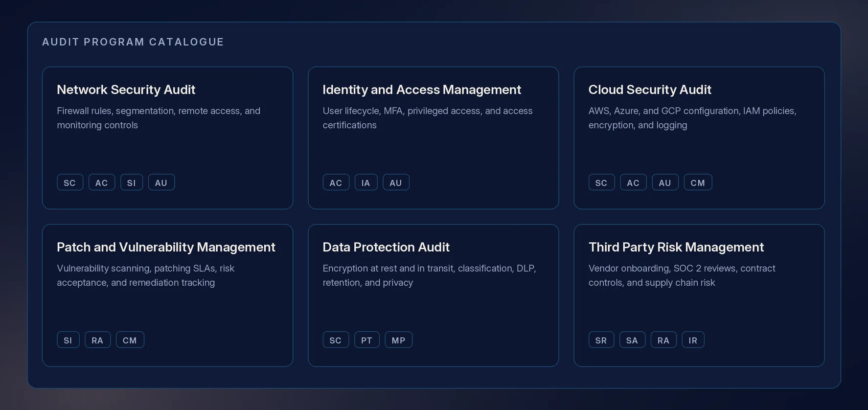The image size is (868, 410).
Task: Select IA tag in Identity and Access Management
Action: [x=366, y=182]
